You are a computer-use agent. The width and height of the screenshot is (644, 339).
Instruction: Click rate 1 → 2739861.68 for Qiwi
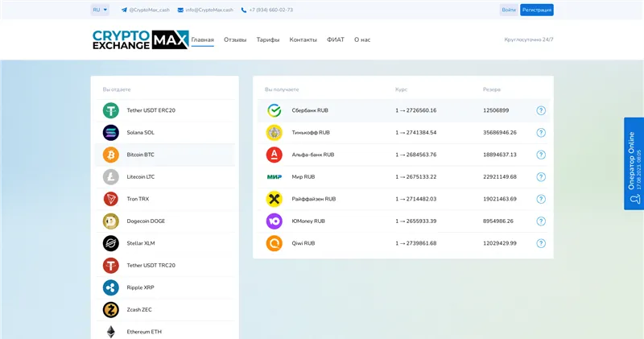(x=415, y=243)
